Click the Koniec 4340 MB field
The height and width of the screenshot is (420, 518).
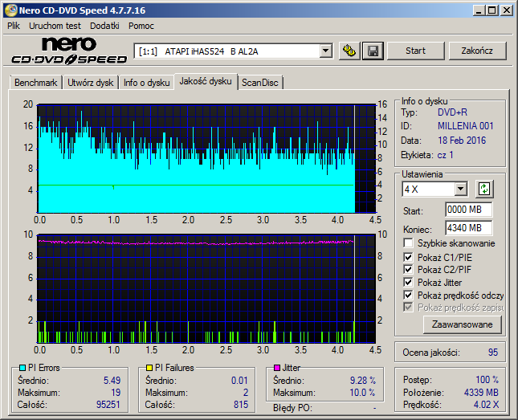click(468, 228)
